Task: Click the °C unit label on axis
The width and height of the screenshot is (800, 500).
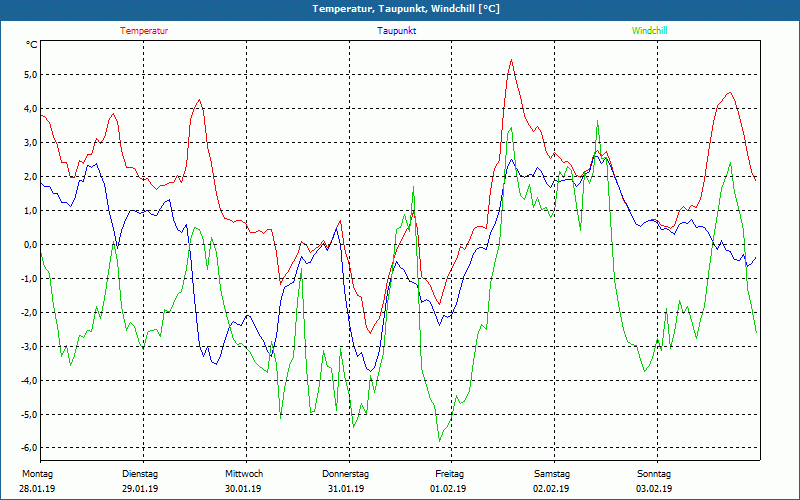Action: 31,45
